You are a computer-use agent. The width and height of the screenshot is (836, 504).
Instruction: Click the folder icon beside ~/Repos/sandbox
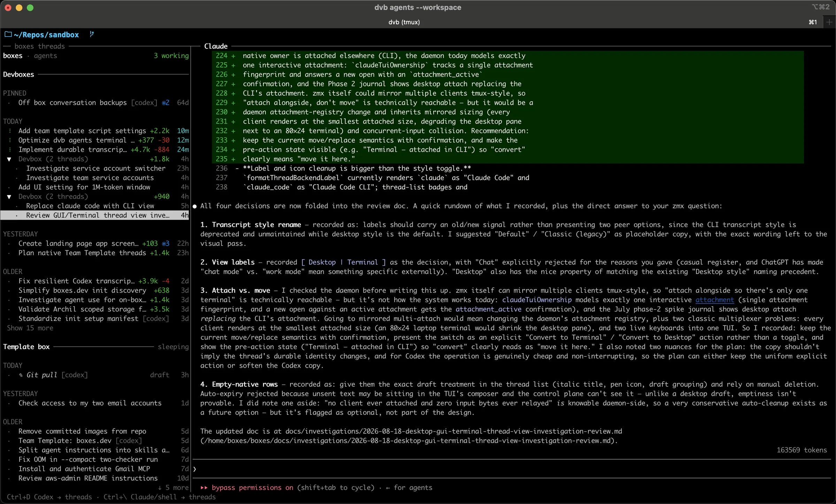click(8, 34)
